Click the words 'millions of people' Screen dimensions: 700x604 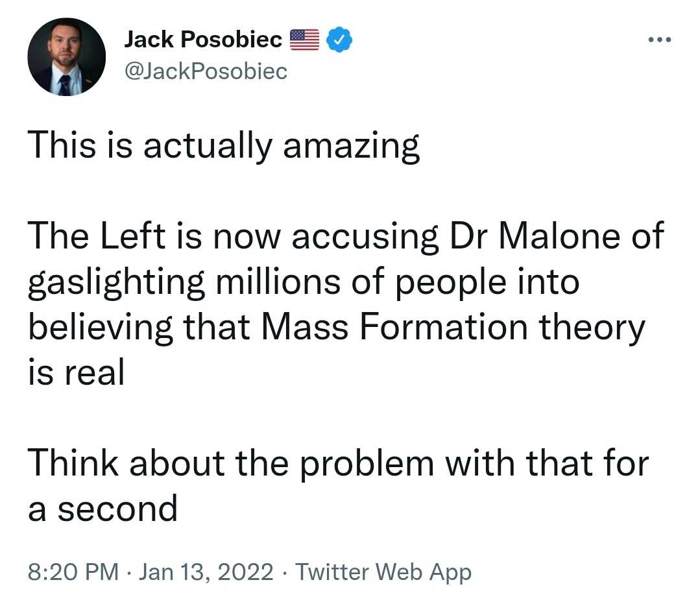(x=361, y=283)
